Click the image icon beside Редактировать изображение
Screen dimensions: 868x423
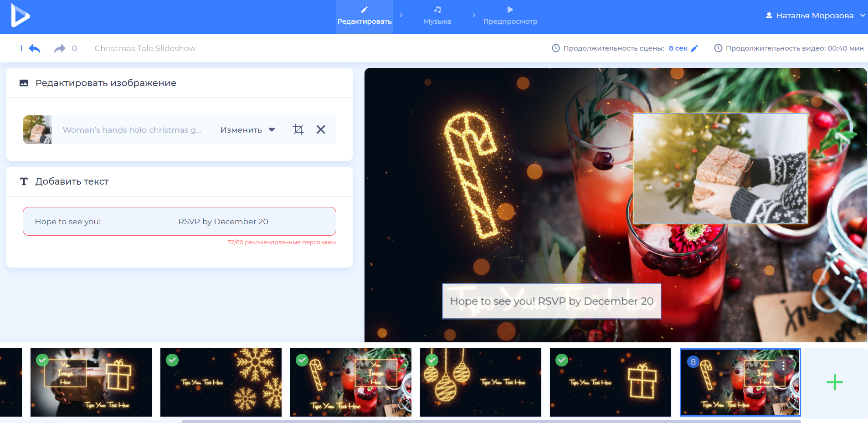[24, 83]
